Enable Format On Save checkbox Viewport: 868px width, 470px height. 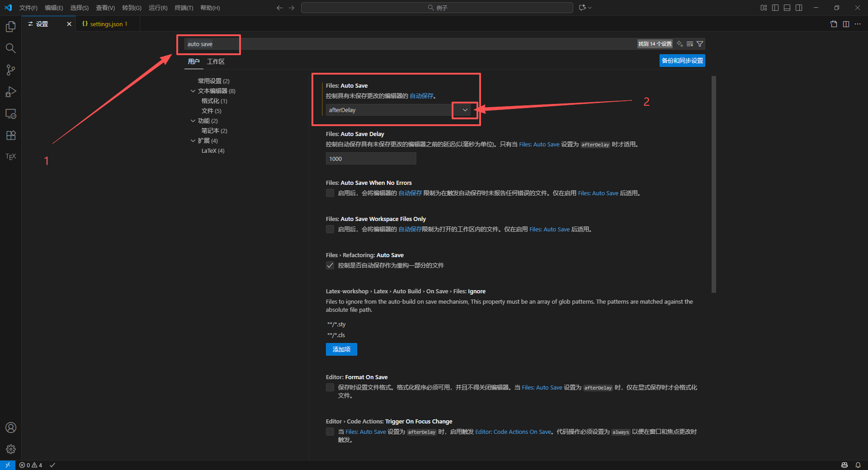click(x=330, y=387)
